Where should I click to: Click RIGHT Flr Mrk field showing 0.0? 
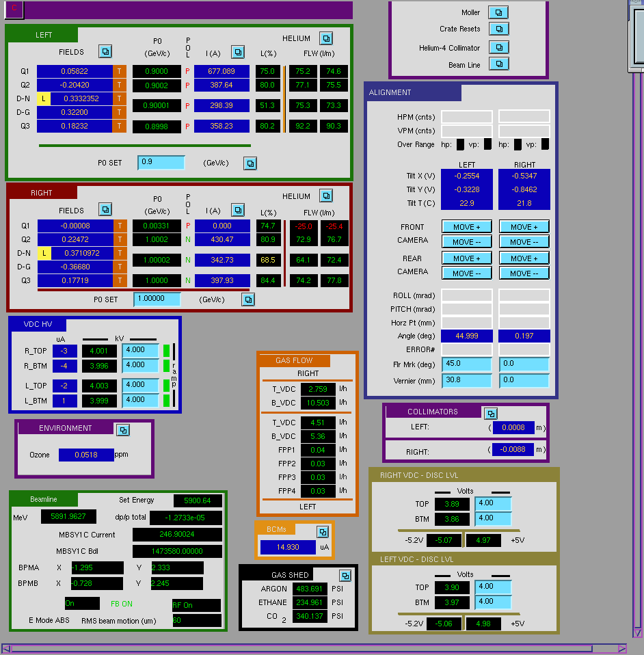(524, 364)
